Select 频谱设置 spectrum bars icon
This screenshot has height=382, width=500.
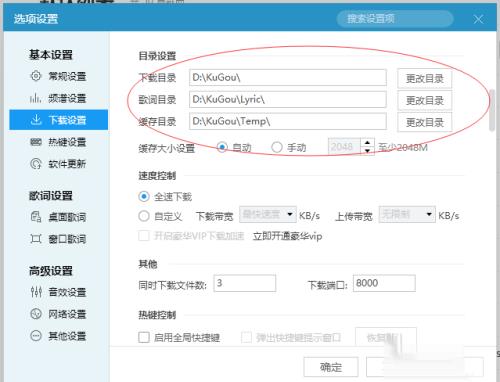36,98
